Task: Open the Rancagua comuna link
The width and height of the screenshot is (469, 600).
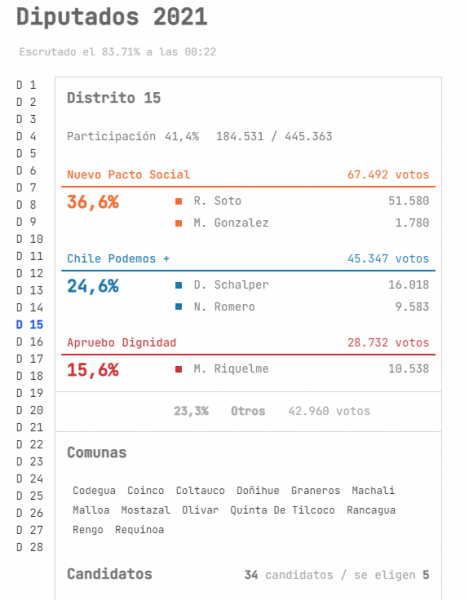Action: point(371,510)
